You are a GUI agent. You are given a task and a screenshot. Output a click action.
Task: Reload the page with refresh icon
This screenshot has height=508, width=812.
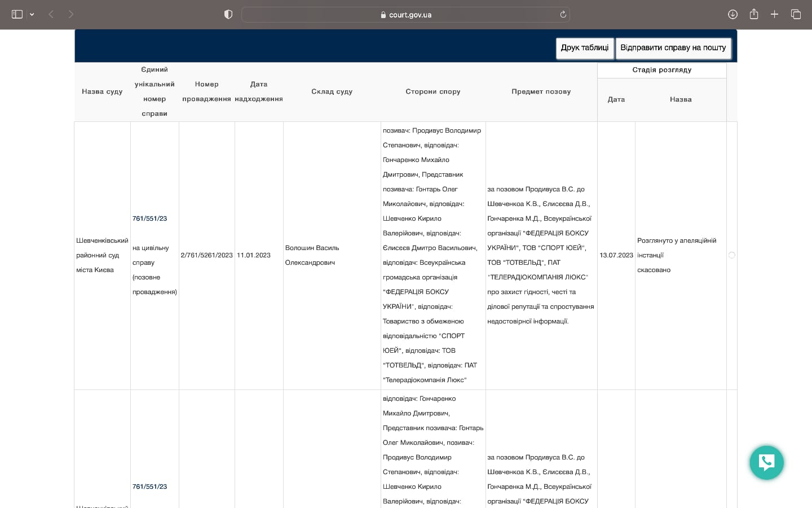(563, 15)
